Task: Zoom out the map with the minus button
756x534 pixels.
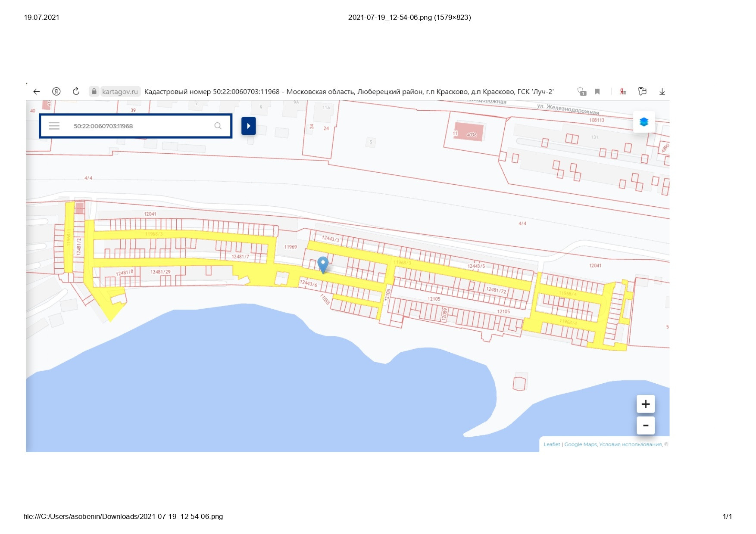Action: (x=646, y=425)
